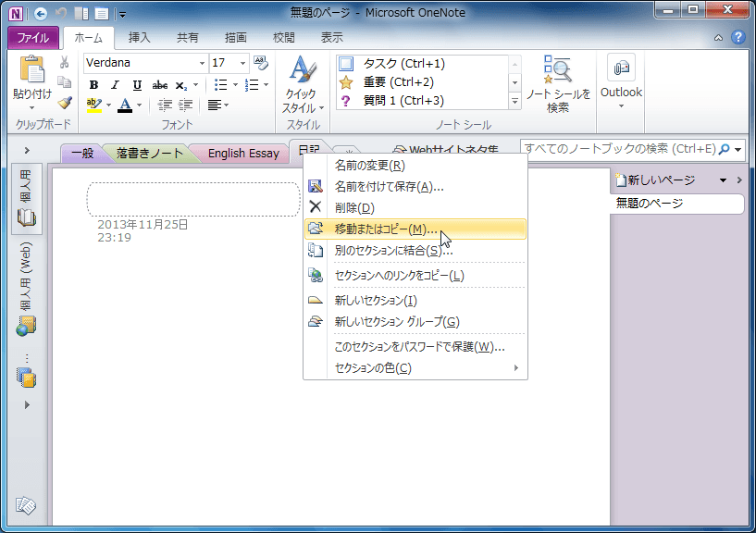Image resolution: width=756 pixels, height=533 pixels.
Task: Click the Copy icon in clipboard group
Action: click(64, 82)
